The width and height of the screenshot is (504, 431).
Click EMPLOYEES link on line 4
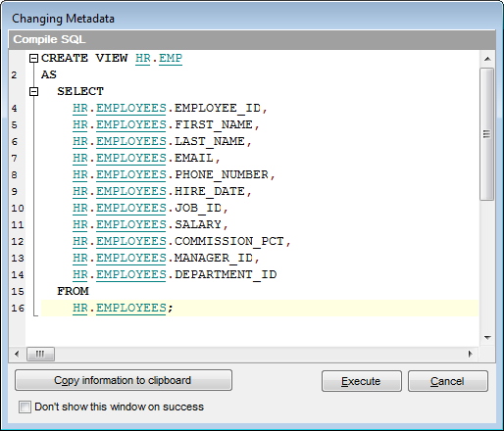[131, 108]
